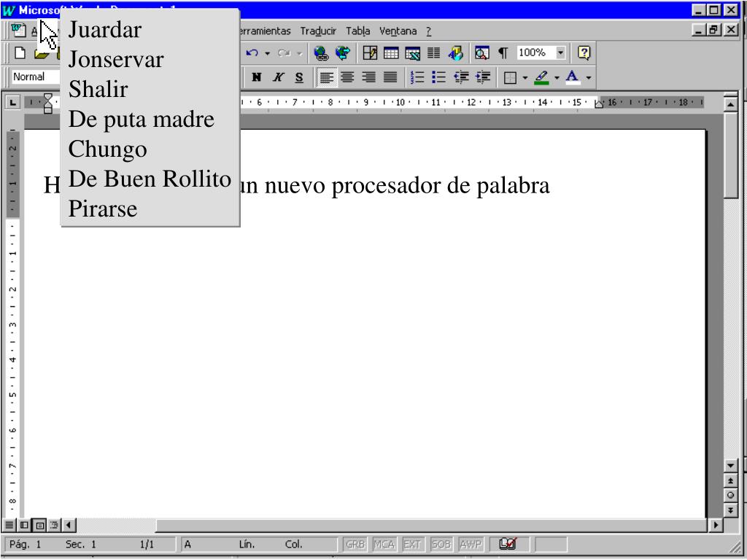This screenshot has width=747, height=560.
Task: Toggle centered text alignment
Action: (x=347, y=77)
